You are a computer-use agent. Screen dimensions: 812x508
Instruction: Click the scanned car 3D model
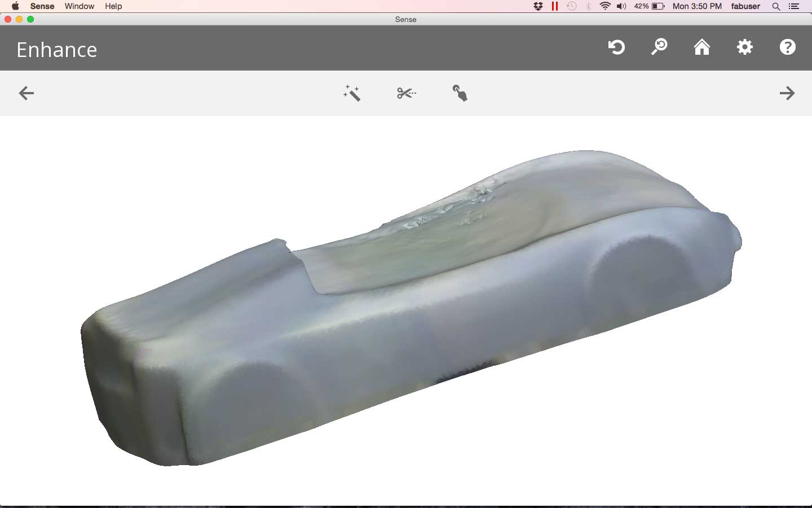pyautogui.click(x=412, y=308)
